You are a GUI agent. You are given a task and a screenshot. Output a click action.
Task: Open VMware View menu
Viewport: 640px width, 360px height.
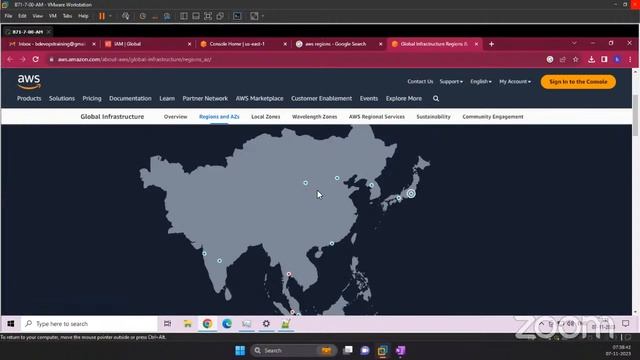pos(38,16)
